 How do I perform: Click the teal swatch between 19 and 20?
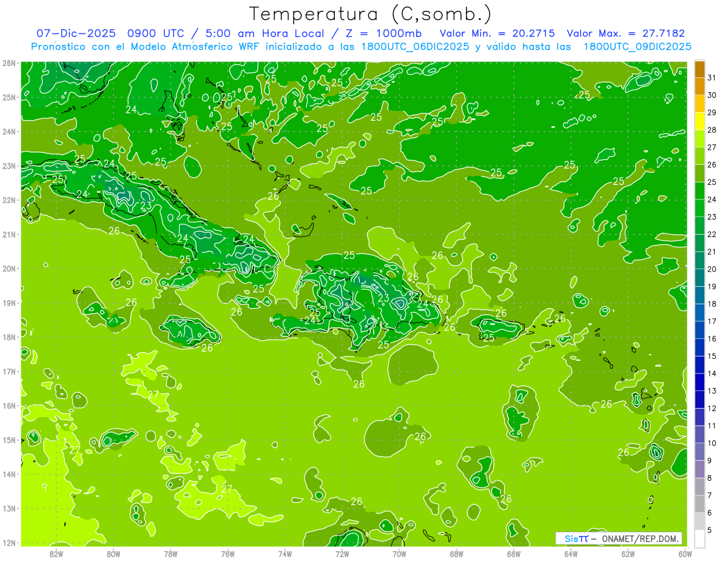click(699, 278)
